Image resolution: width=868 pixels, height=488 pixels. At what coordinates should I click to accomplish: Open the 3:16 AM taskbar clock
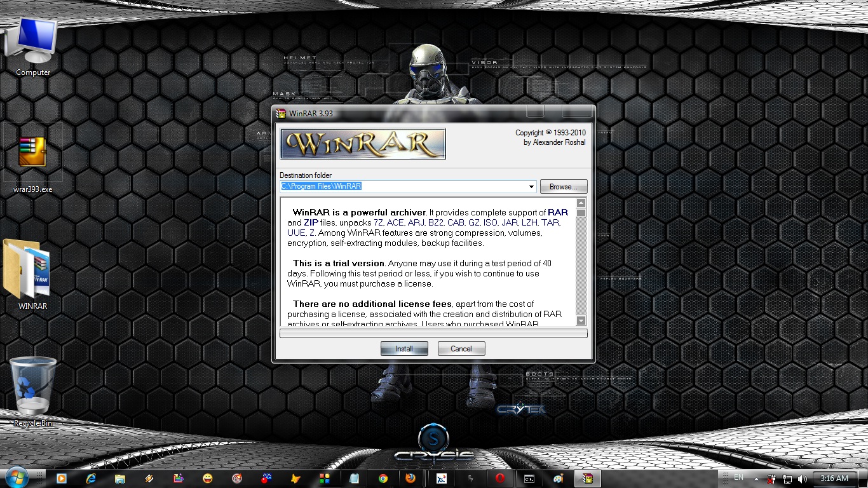click(x=834, y=478)
